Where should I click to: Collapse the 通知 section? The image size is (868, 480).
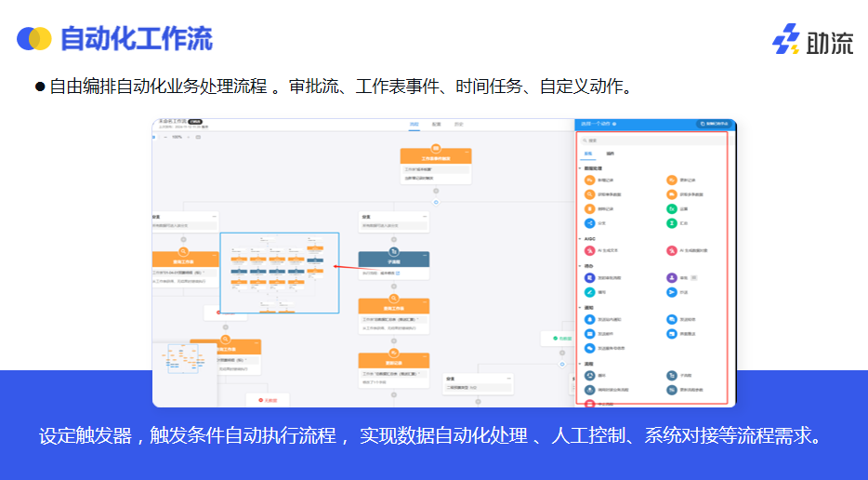coord(581,307)
